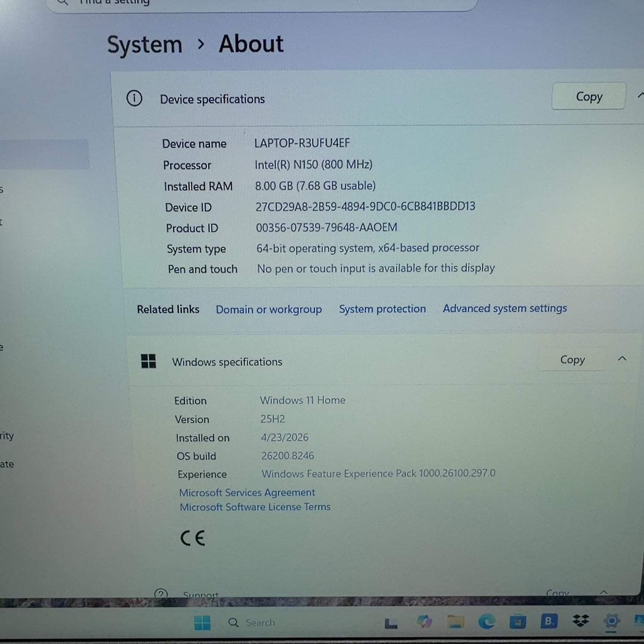Select the No pen or touch input text
Viewport: 644px width, 644px height.
(x=376, y=268)
